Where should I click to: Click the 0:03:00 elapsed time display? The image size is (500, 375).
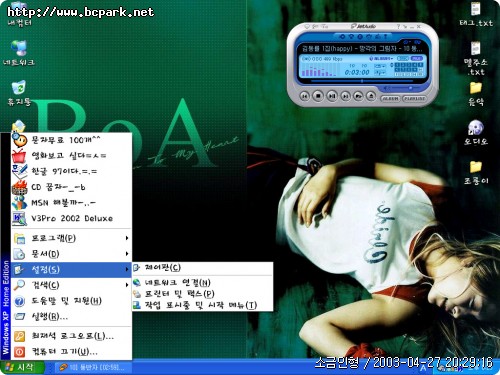(357, 72)
